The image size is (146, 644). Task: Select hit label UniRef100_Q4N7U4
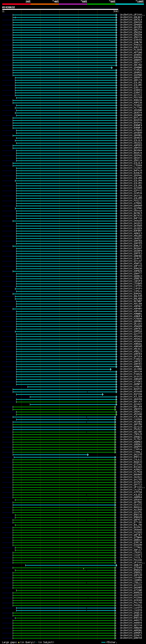tap(131, 638)
